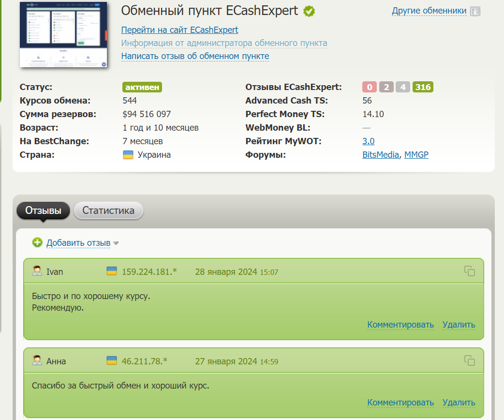The image size is (504, 420).
Task: Click the Ukraine flag in Анна's review header
Action: tap(112, 360)
